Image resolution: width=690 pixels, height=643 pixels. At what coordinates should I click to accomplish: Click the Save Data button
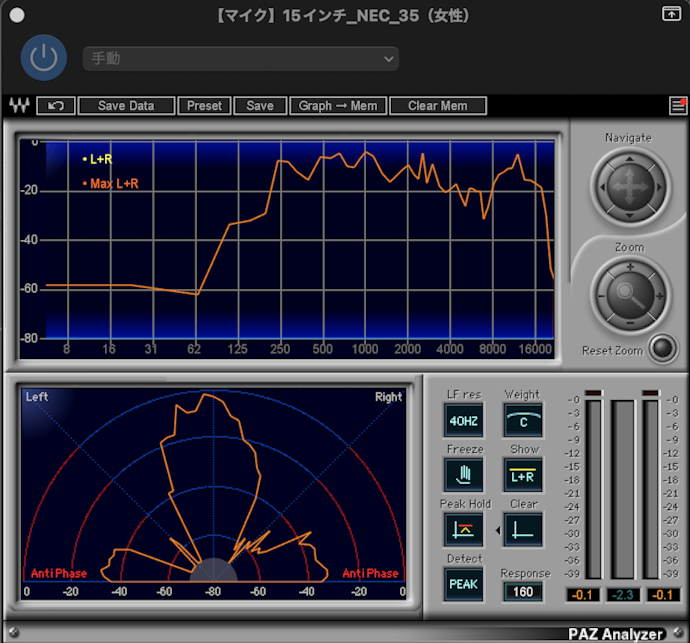pos(126,106)
